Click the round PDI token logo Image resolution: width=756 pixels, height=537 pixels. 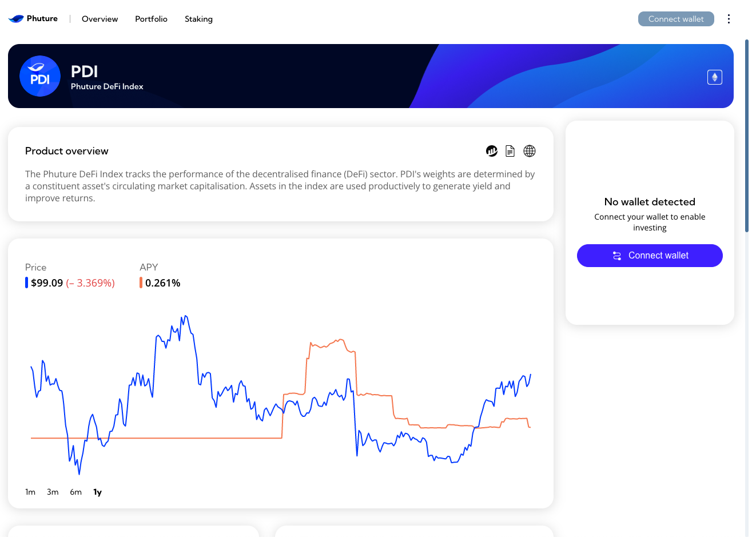(40, 76)
